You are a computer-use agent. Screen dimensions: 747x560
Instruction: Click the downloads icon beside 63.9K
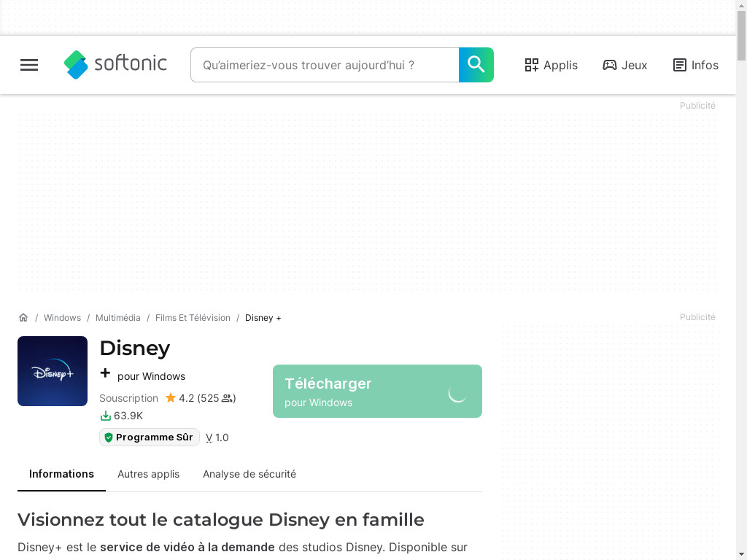105,416
